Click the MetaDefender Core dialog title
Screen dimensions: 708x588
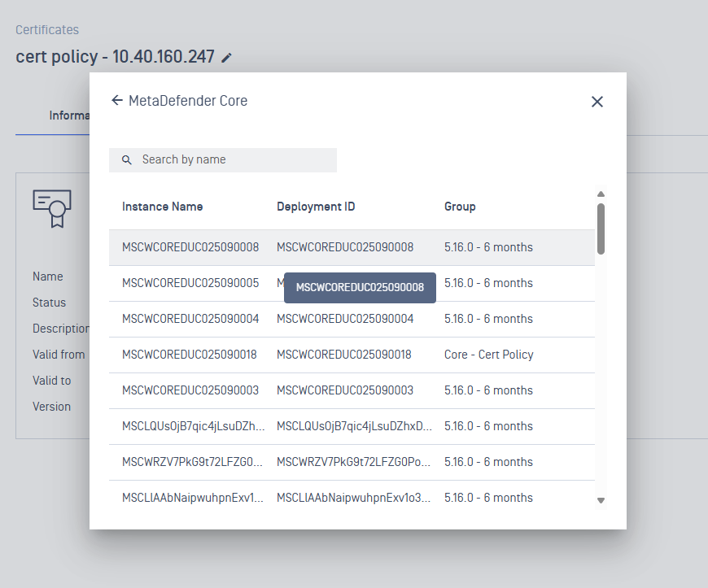tap(188, 100)
